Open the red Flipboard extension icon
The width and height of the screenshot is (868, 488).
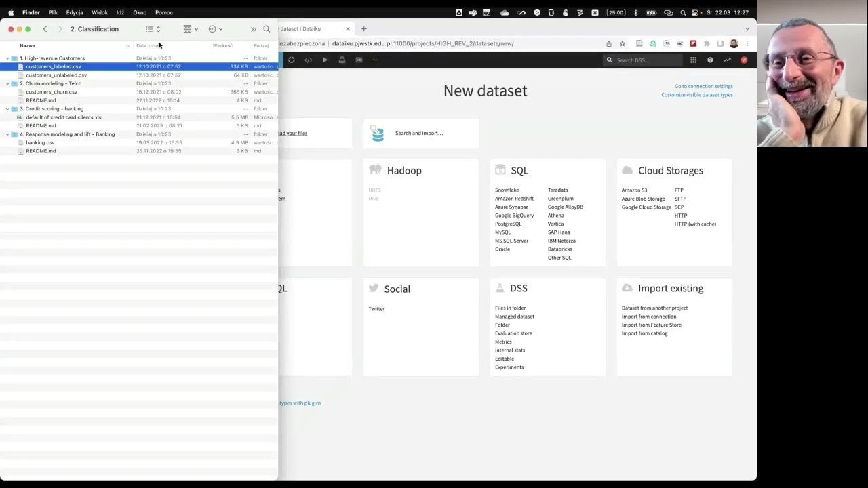coord(693,43)
